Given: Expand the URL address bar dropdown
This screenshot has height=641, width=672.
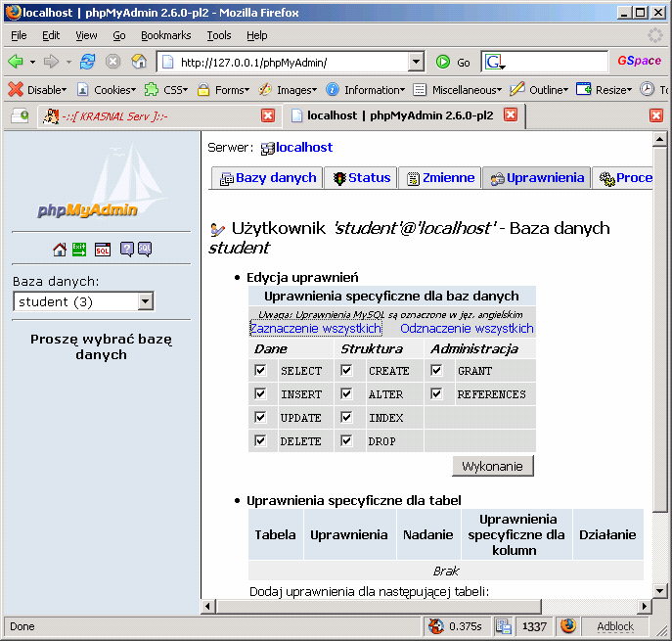Looking at the screenshot, I should 416,63.
